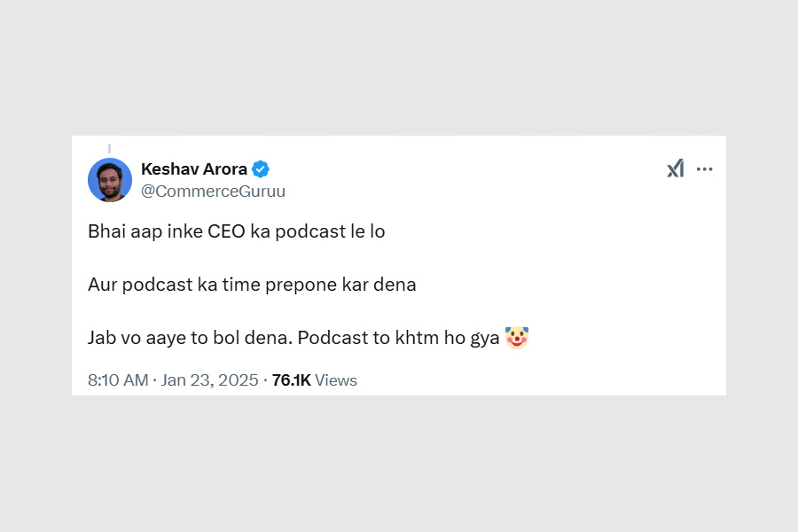Click the Keshav Arora display name

point(194,169)
